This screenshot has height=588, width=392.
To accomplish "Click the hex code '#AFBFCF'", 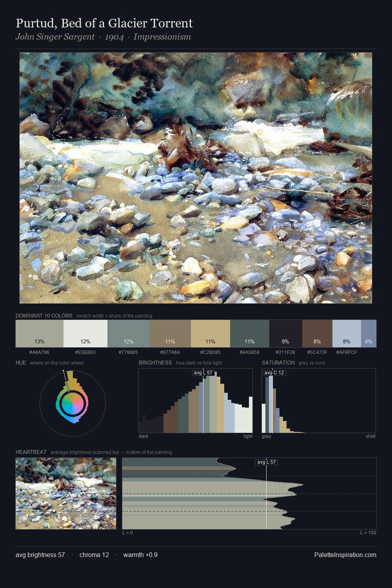I will (x=347, y=352).
